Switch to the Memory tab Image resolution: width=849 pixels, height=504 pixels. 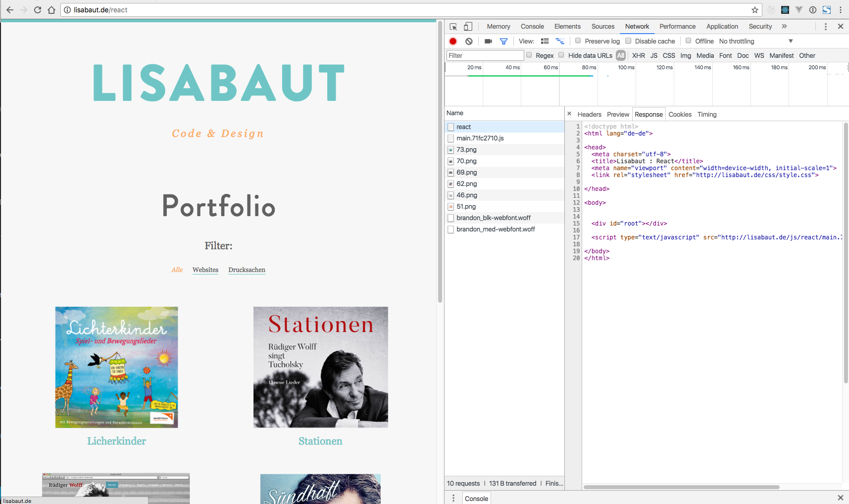click(499, 27)
